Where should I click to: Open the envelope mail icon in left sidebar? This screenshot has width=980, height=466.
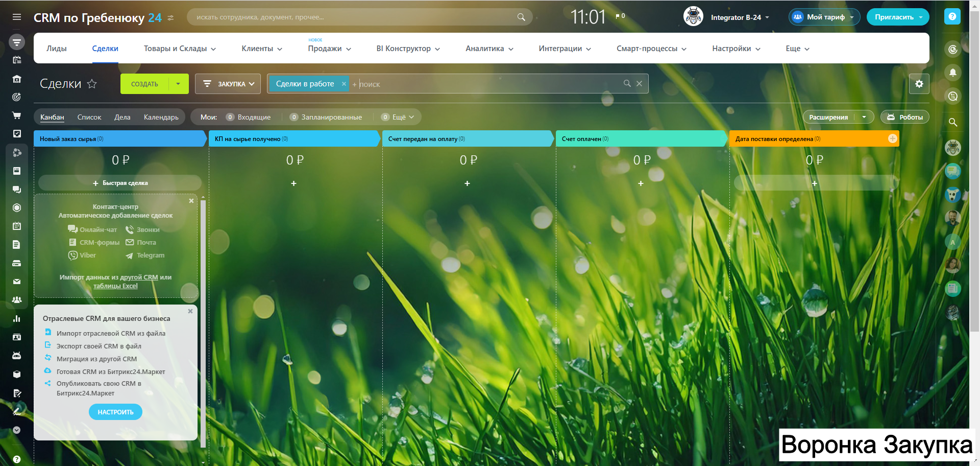click(x=17, y=282)
